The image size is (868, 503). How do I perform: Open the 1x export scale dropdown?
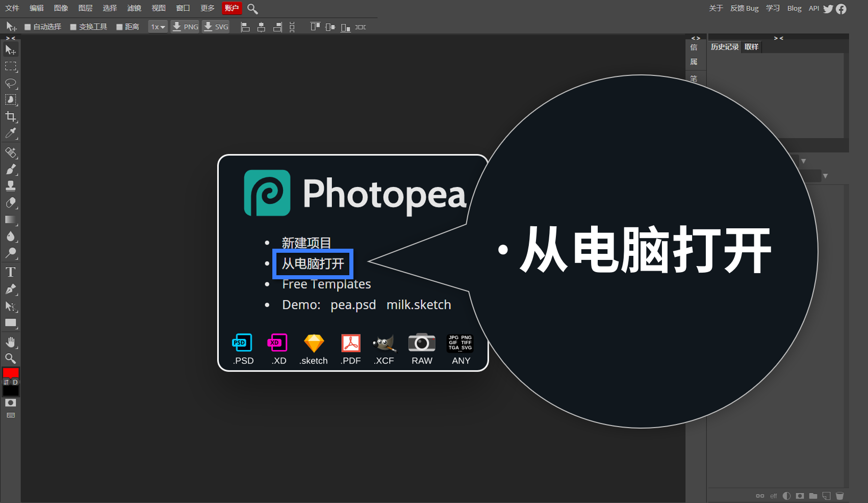click(158, 27)
